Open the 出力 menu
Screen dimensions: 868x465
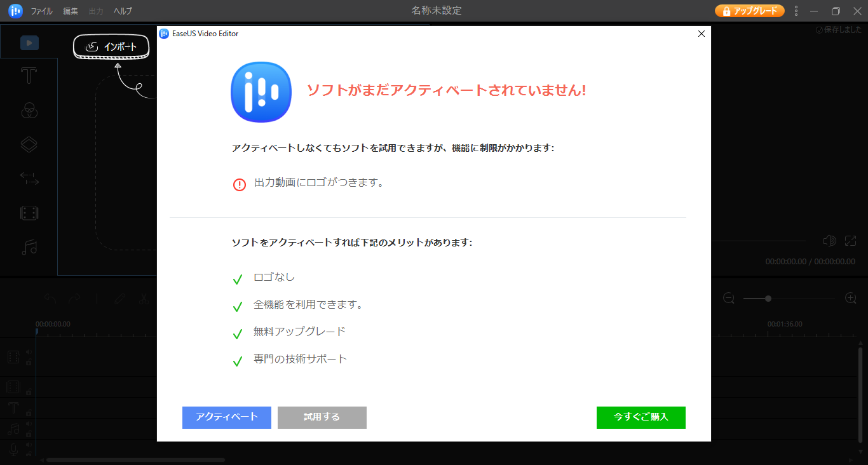pos(96,11)
